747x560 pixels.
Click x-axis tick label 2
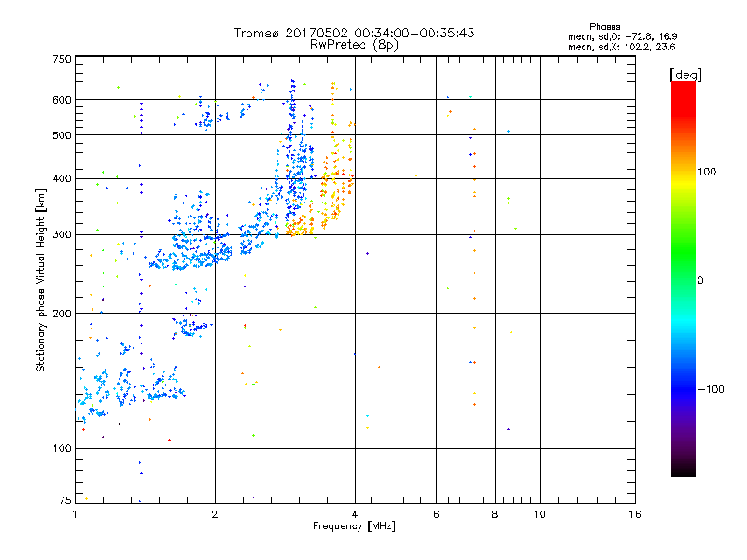[x=215, y=514]
